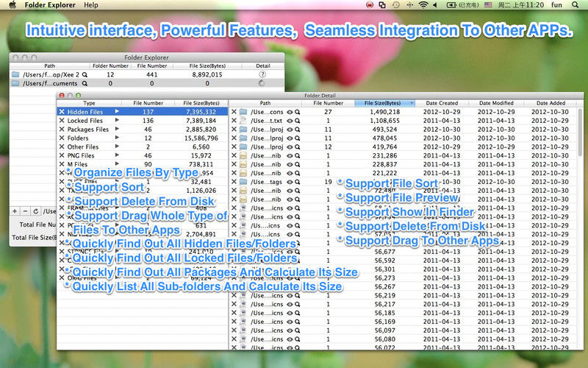Expand the M Files arrow
Screen dimensions: 588x368
point(117,163)
